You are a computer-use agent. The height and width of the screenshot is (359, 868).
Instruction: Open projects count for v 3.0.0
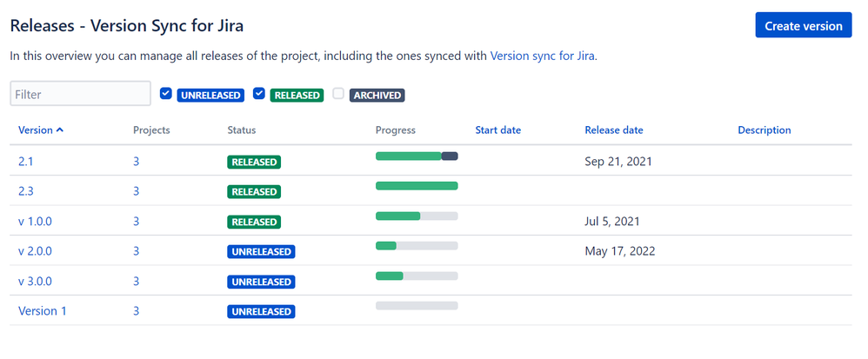(137, 281)
